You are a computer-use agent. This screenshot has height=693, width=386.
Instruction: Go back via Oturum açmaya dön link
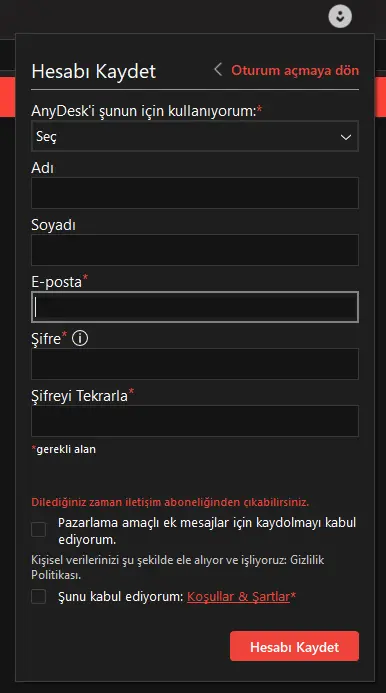point(295,70)
